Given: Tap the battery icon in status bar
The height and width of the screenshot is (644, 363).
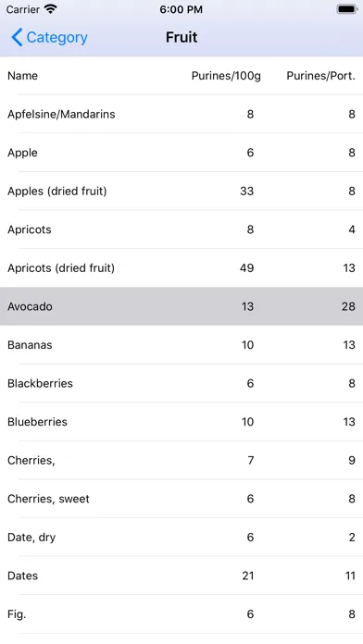Looking at the screenshot, I should point(347,9).
